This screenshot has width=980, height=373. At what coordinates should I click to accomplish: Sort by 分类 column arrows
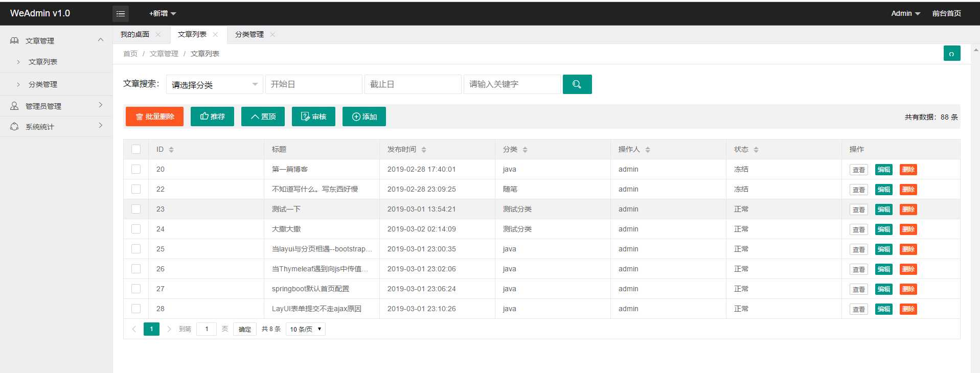[x=525, y=150]
